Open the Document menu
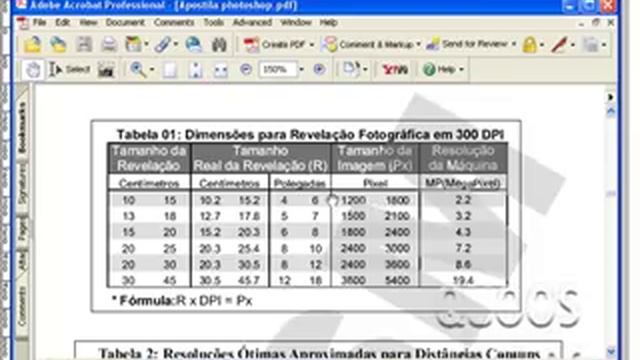Viewport: 640px width, 360px height. (x=125, y=22)
